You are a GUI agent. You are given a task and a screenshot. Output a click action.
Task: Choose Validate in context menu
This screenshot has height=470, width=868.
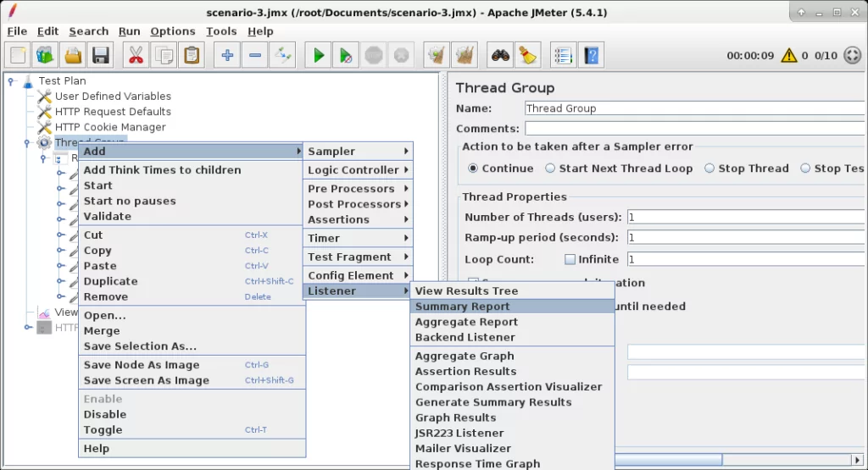click(x=192, y=217)
